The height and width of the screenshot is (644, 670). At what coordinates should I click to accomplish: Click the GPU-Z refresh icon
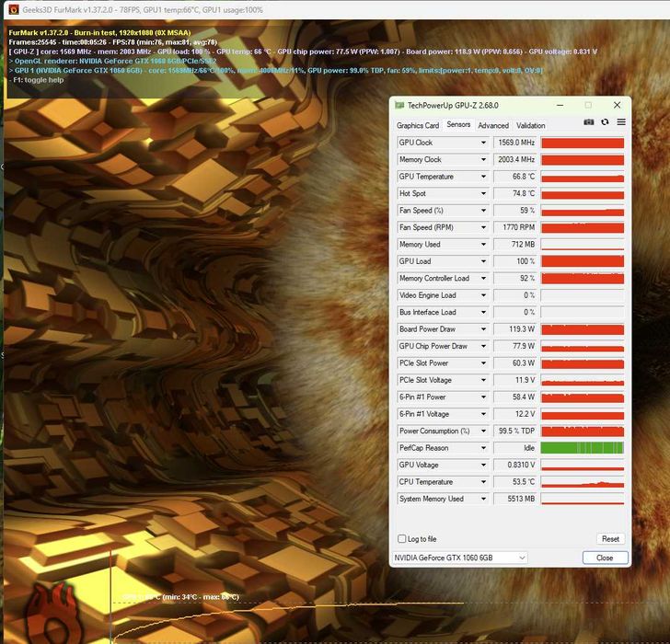pyautogui.click(x=605, y=122)
